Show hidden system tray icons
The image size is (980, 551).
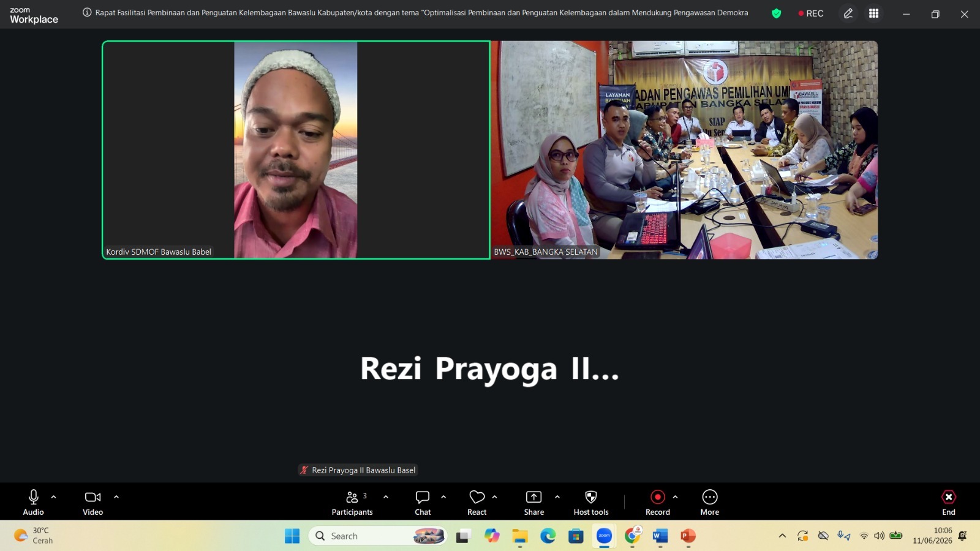point(782,536)
